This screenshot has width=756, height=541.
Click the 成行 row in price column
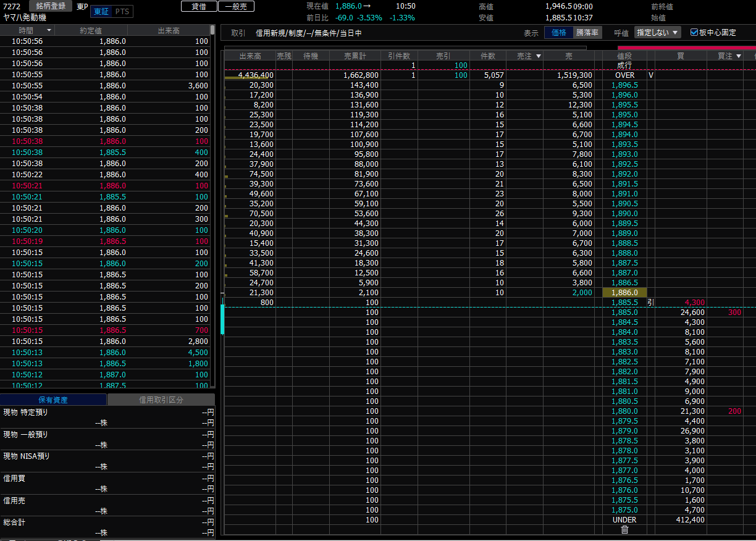click(x=624, y=65)
